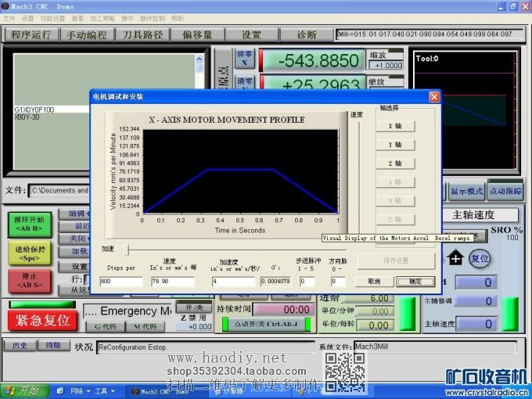Select Z 轴 in axis selection
Viewport: 532px width, 399px height.
[395, 164]
